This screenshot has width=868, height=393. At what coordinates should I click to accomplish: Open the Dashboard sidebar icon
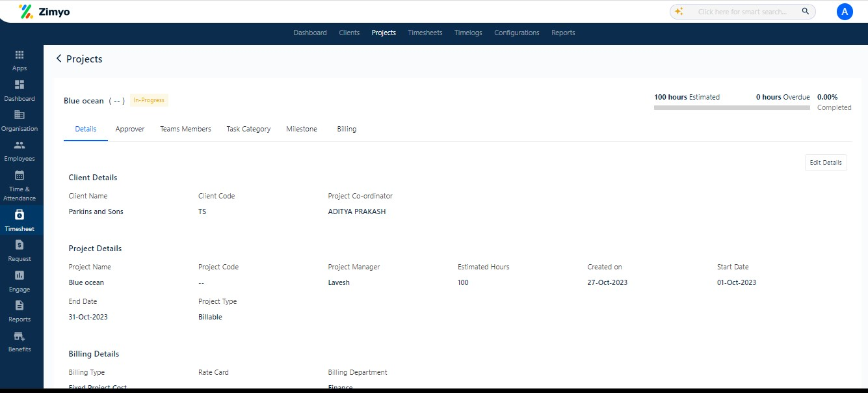click(20, 85)
